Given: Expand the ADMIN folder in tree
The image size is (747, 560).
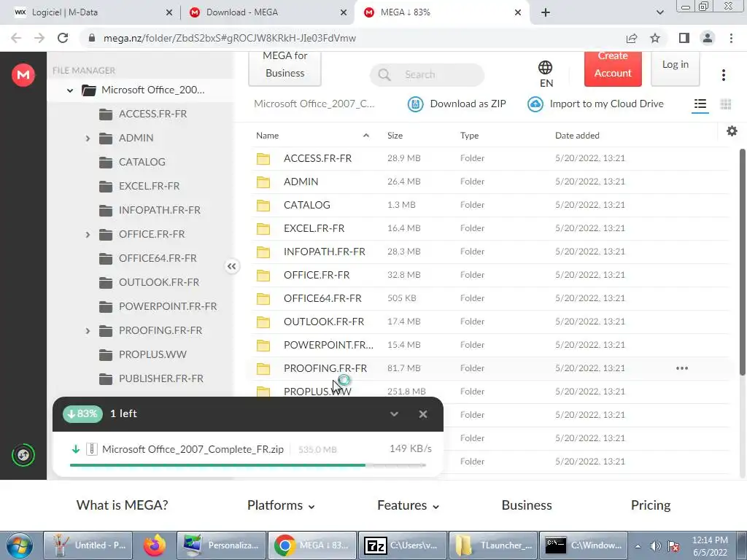Looking at the screenshot, I should tap(88, 138).
